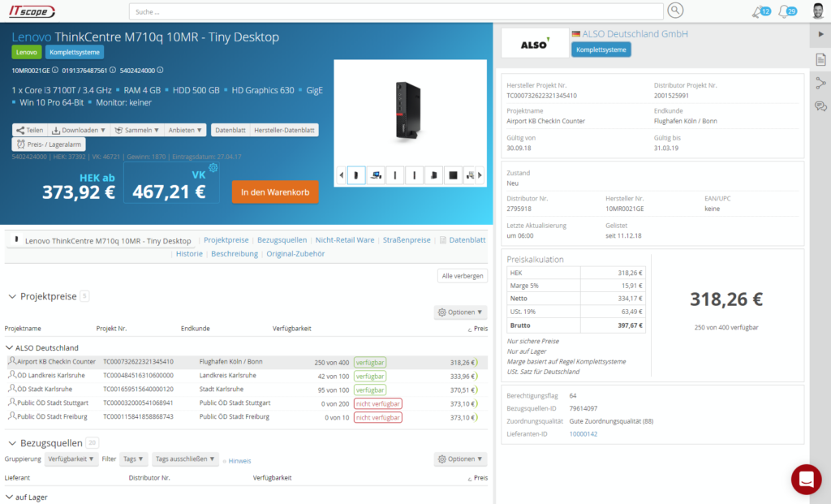Open the share icon in right sidebar
The height and width of the screenshot is (504, 831).
click(821, 83)
